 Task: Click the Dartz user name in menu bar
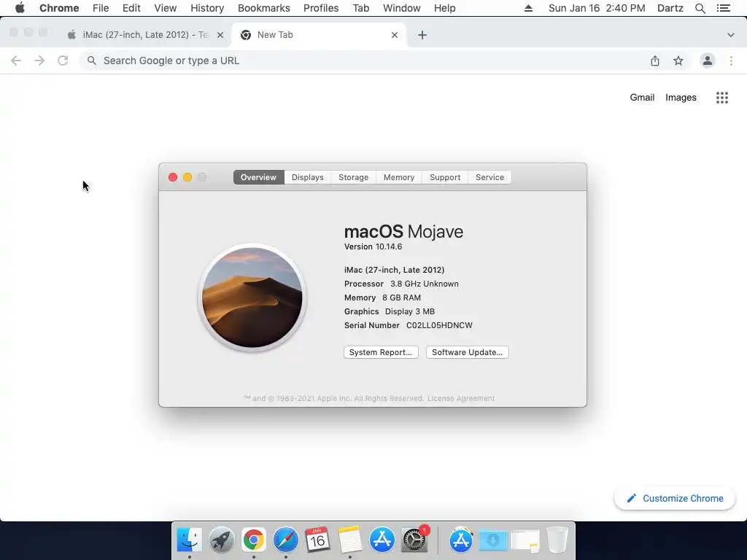(x=670, y=8)
